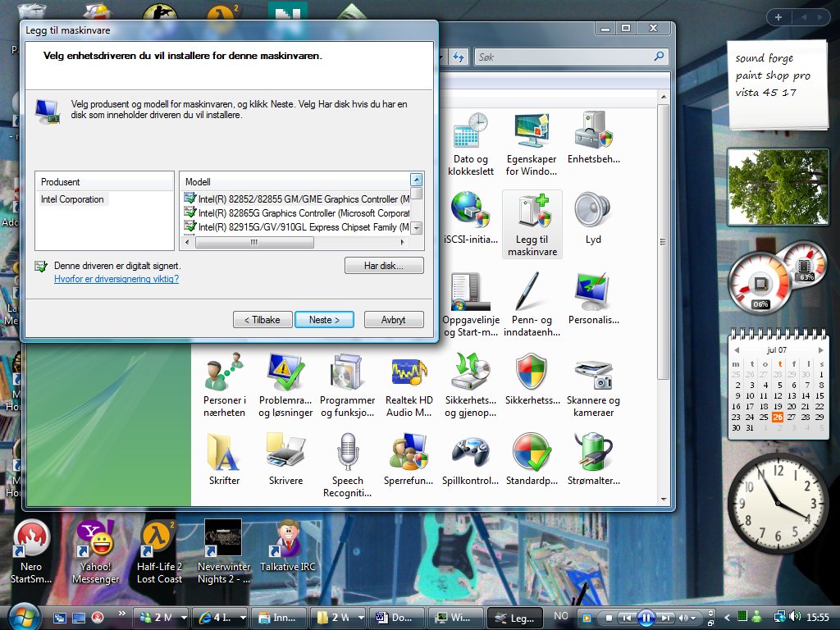
Task: Open Speech Recognition microphone icon
Action: [x=347, y=465]
